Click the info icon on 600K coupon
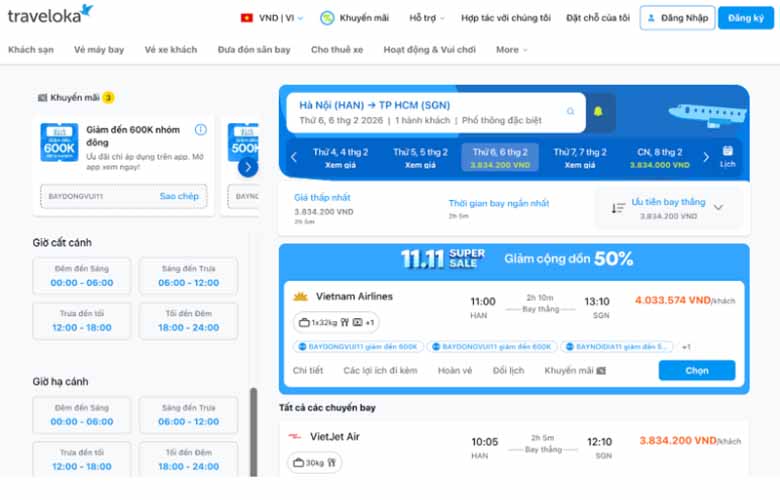Viewport: 780px width, 500px height. [200, 130]
